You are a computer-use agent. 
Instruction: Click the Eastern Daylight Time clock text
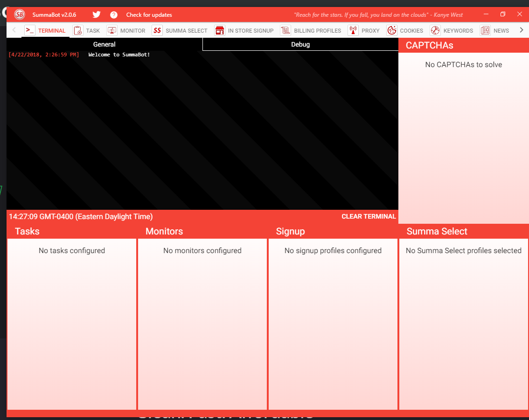click(x=81, y=216)
